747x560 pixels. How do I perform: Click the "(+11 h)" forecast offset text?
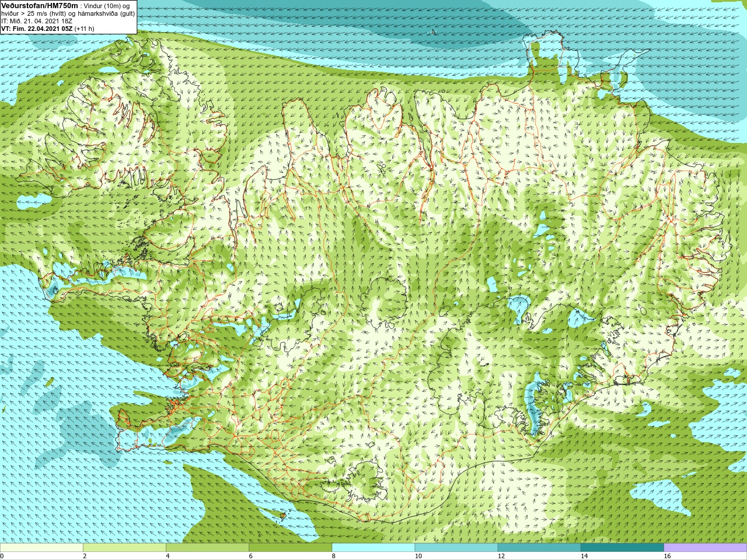coord(84,29)
